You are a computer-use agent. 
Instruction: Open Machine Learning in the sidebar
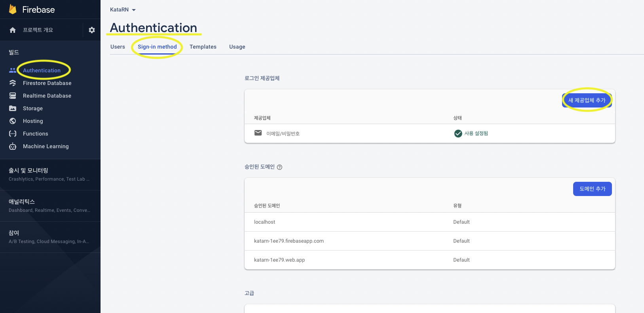coord(46,146)
